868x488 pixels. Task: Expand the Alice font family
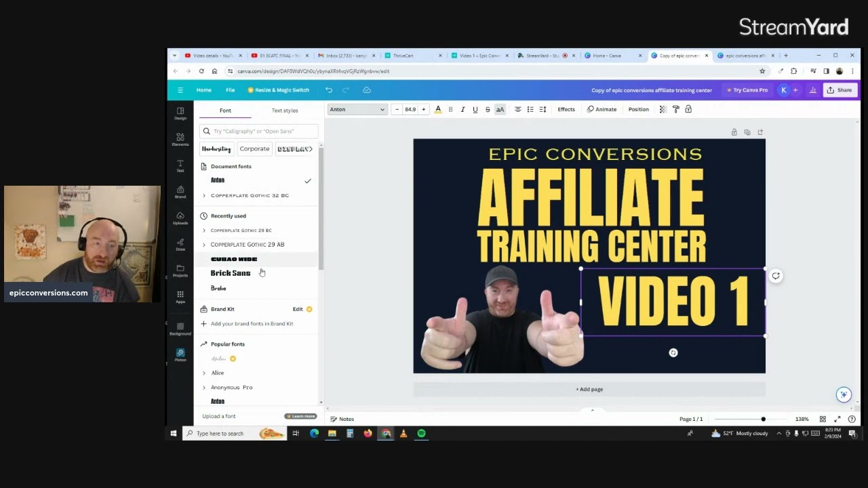(x=204, y=373)
